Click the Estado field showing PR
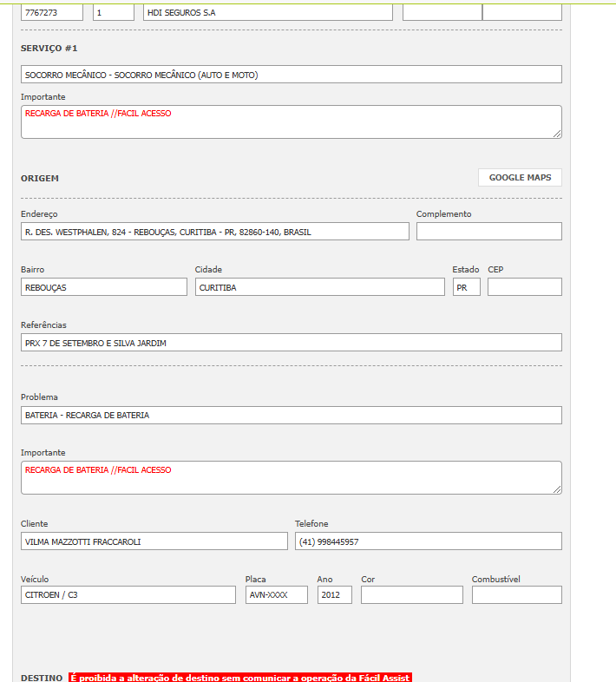This screenshot has width=616, height=682. (466, 287)
